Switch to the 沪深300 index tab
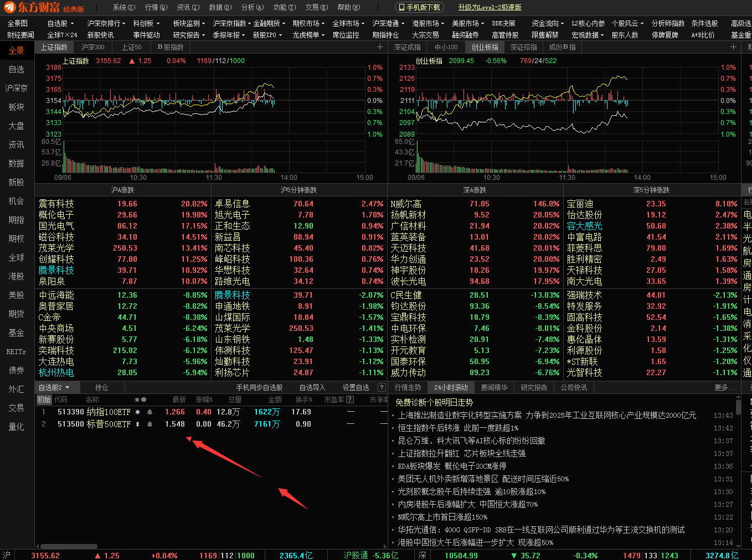This screenshot has width=752, height=560. pos(92,47)
